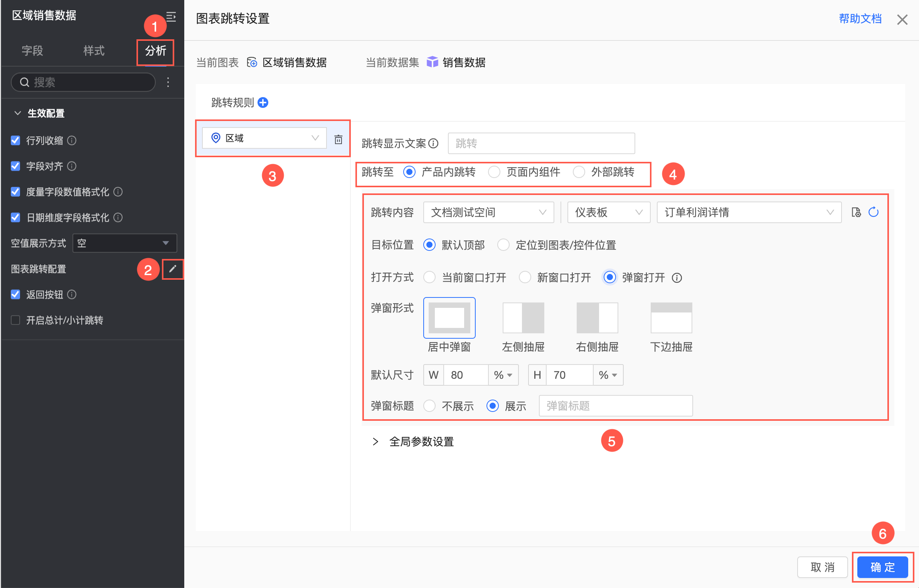Switch to the 样式 tab

94,50
